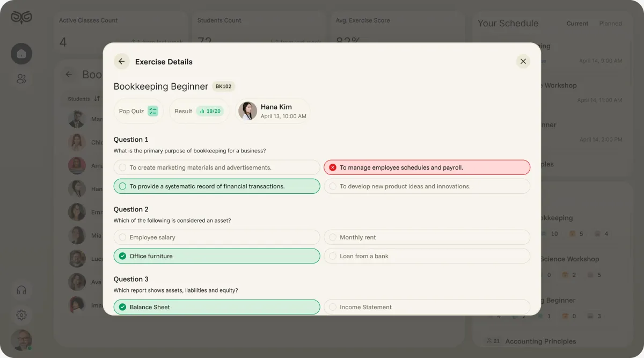
Task: Click the user avatar in sidebar bottom
Action: (x=21, y=340)
